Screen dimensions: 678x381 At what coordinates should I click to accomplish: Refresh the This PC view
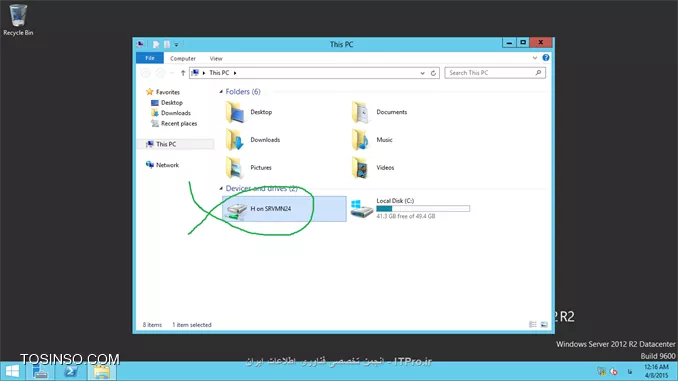(433, 73)
